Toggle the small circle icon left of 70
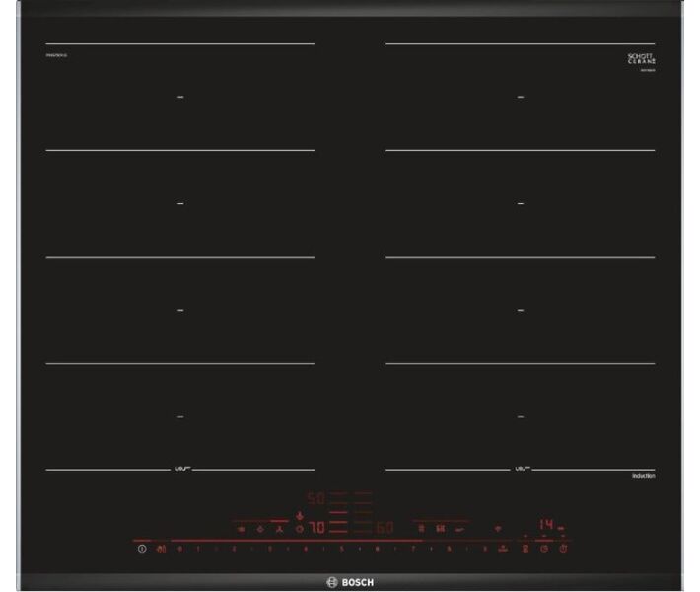Viewport: 700px width, 592px height. [x=300, y=529]
